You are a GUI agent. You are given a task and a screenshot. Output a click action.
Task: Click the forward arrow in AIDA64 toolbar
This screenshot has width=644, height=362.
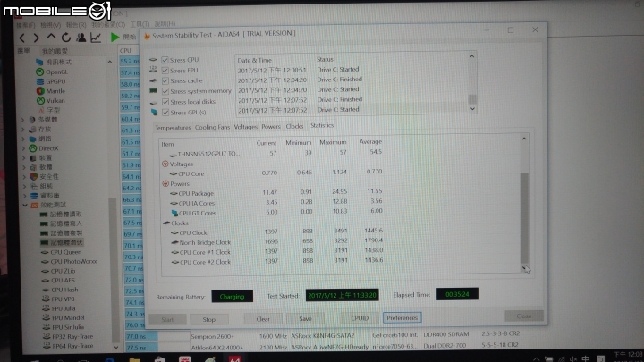pyautogui.click(x=36, y=38)
